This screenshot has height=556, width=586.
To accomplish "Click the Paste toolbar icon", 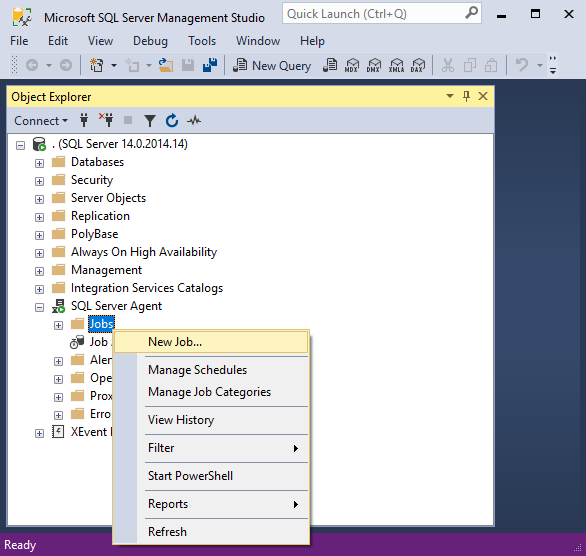I will point(491,65).
